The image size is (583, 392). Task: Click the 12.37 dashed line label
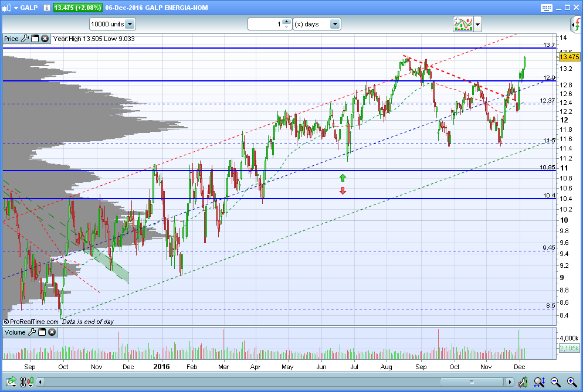(547, 101)
